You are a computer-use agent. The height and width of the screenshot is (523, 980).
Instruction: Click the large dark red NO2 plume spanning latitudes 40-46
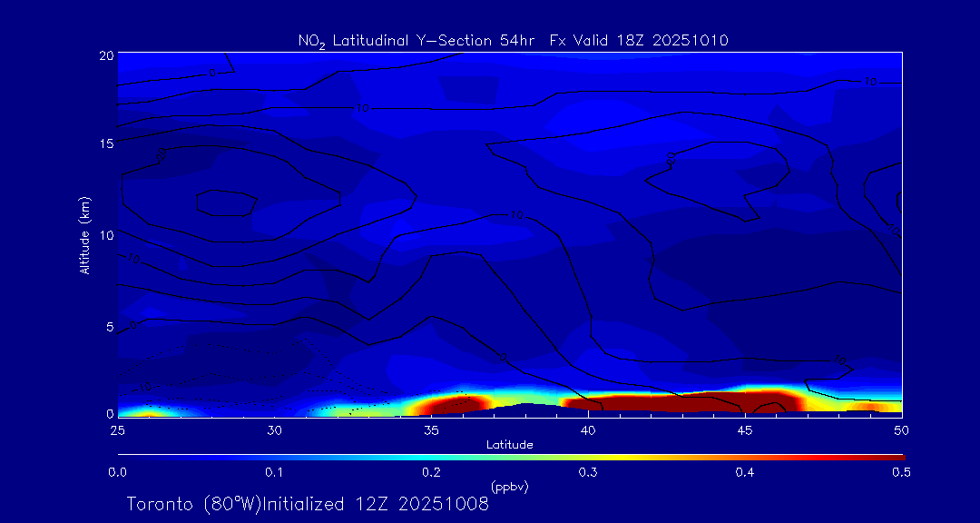click(681, 401)
